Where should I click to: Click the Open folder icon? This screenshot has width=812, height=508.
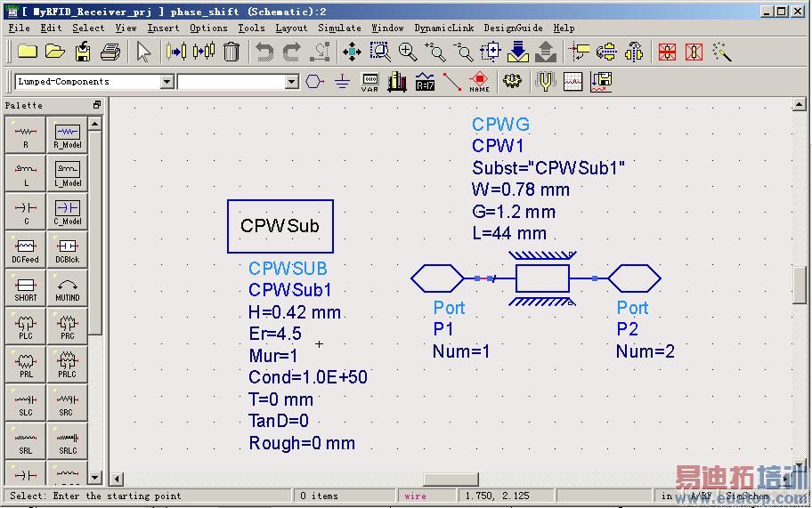(x=55, y=52)
